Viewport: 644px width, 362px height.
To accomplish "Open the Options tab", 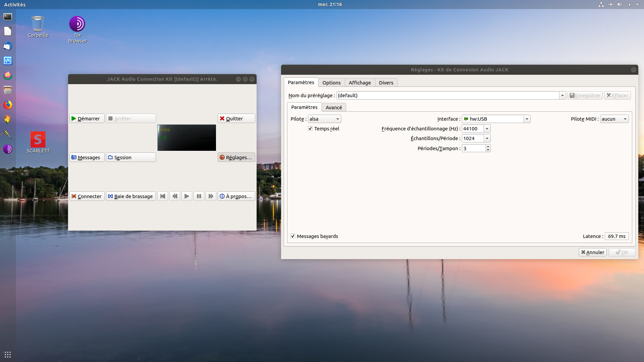I will [331, 83].
